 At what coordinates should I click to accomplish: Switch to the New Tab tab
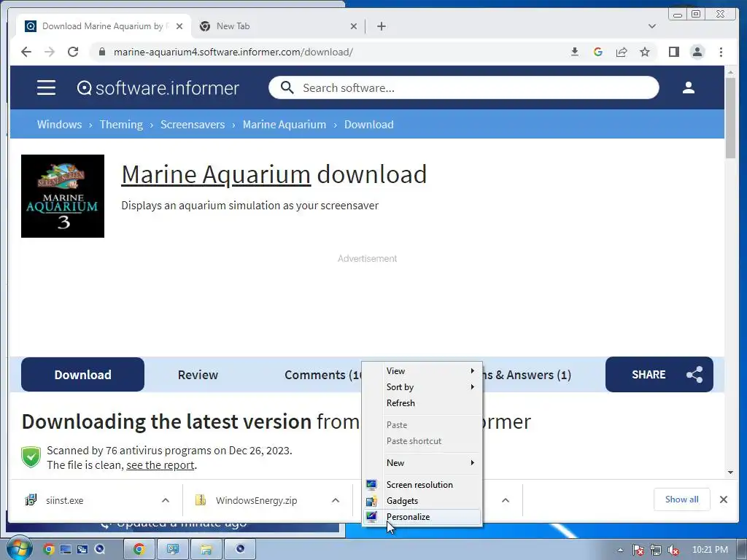pyautogui.click(x=279, y=26)
